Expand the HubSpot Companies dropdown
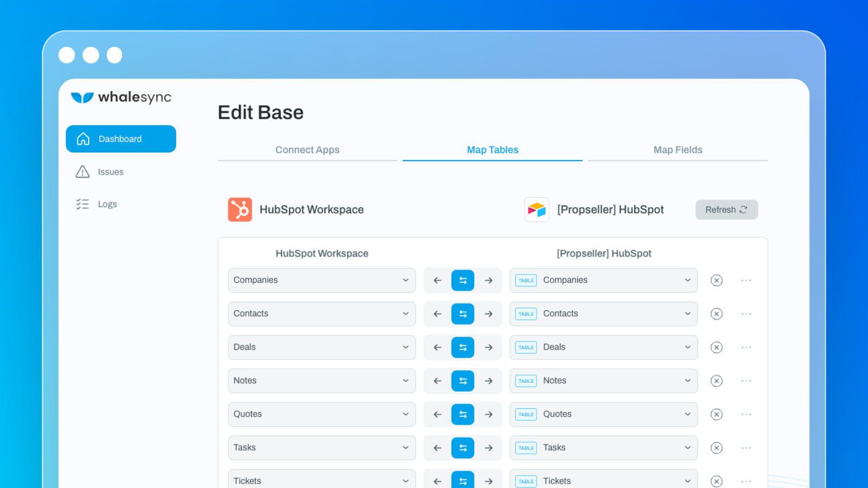The image size is (868, 488). pos(322,280)
